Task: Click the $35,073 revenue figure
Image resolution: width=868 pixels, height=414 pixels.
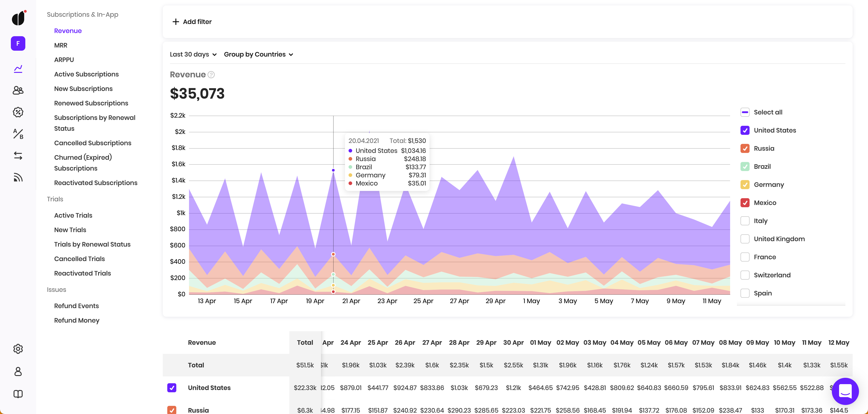Action: click(x=197, y=94)
